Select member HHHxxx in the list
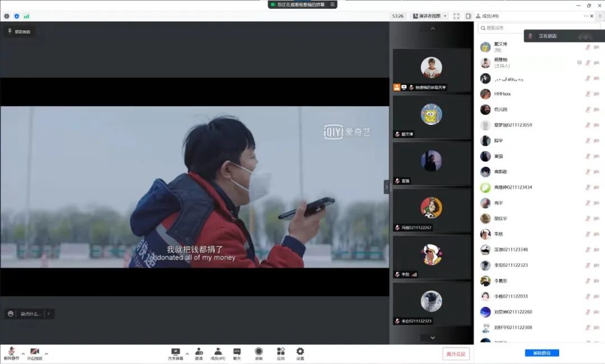 click(539, 94)
